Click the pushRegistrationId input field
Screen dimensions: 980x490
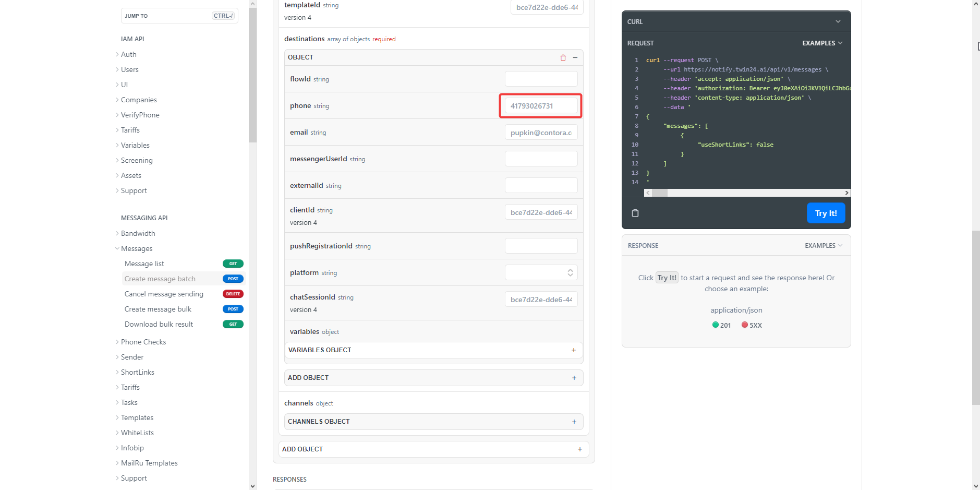click(541, 246)
